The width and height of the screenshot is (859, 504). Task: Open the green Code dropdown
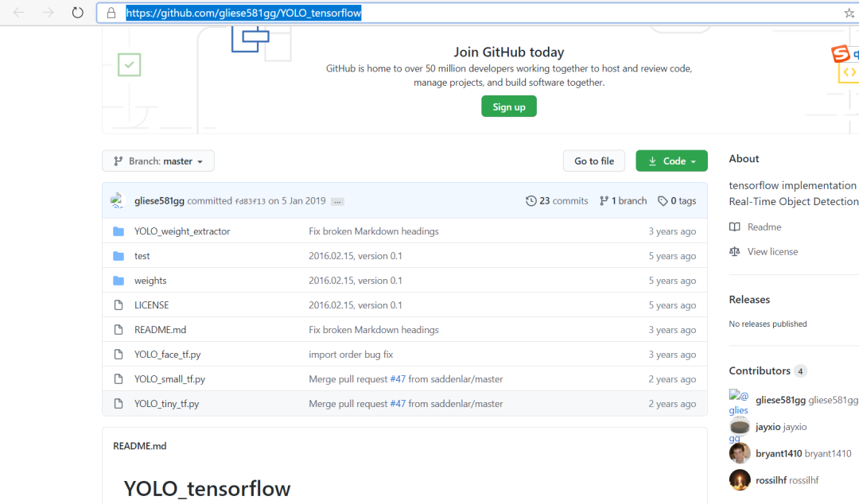671,161
